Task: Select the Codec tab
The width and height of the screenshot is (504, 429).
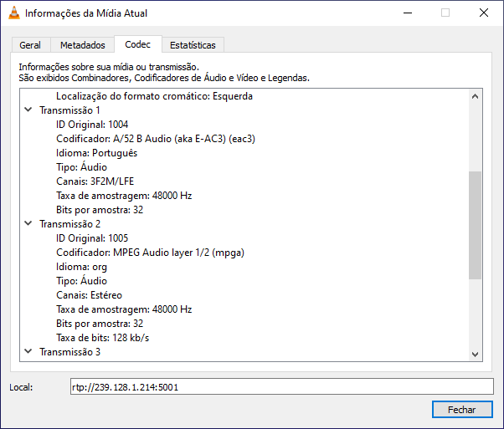Action: coord(138,44)
